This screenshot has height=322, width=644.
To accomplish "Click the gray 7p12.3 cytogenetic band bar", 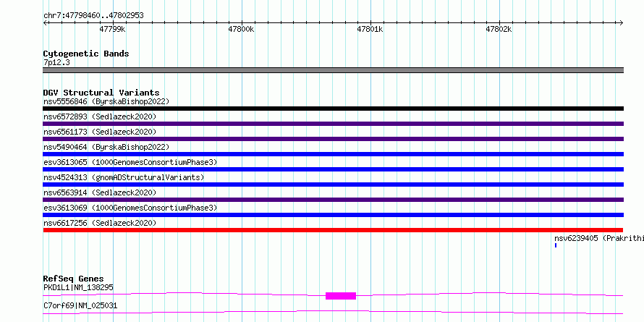I will coord(333,70).
